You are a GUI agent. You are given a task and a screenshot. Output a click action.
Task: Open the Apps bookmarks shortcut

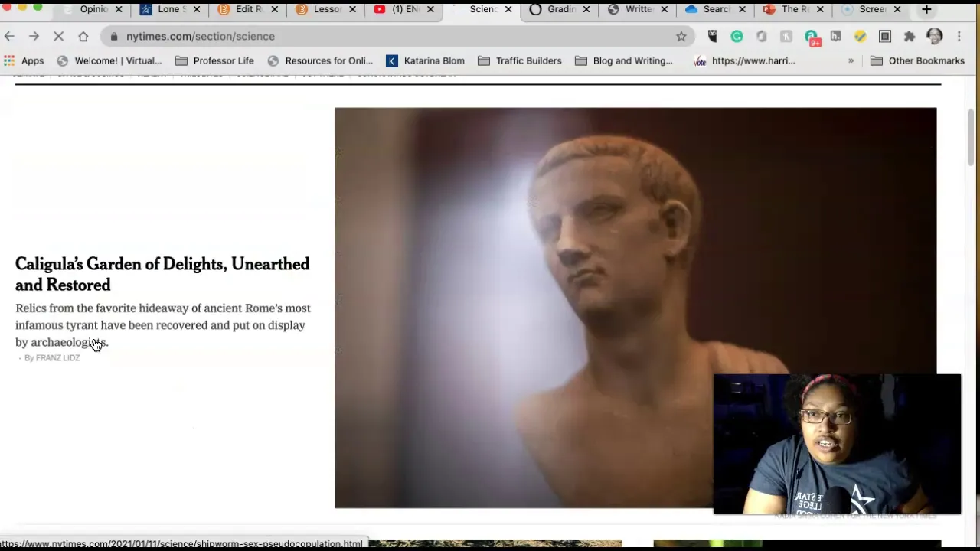[x=24, y=60]
